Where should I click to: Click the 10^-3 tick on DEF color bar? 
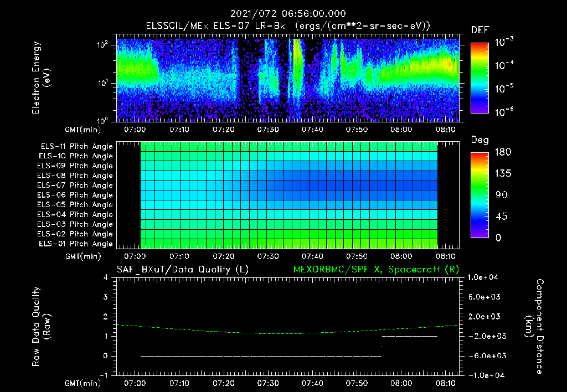504,42
